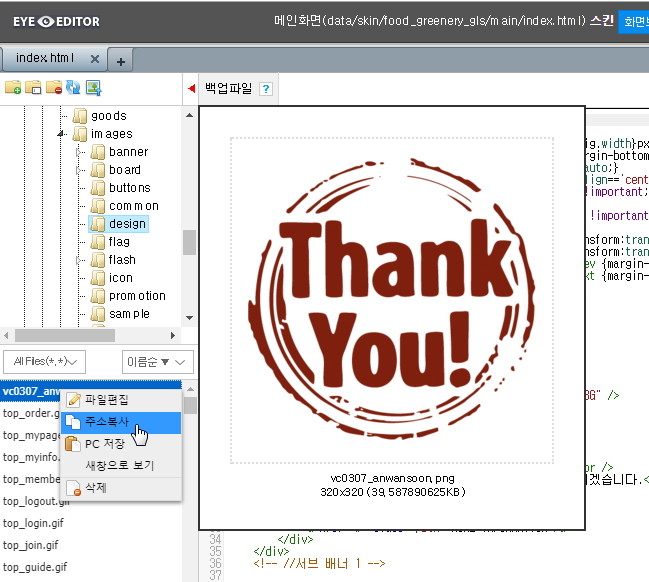Click the image upload icon
The width and height of the screenshot is (649, 582).
click(x=93, y=88)
